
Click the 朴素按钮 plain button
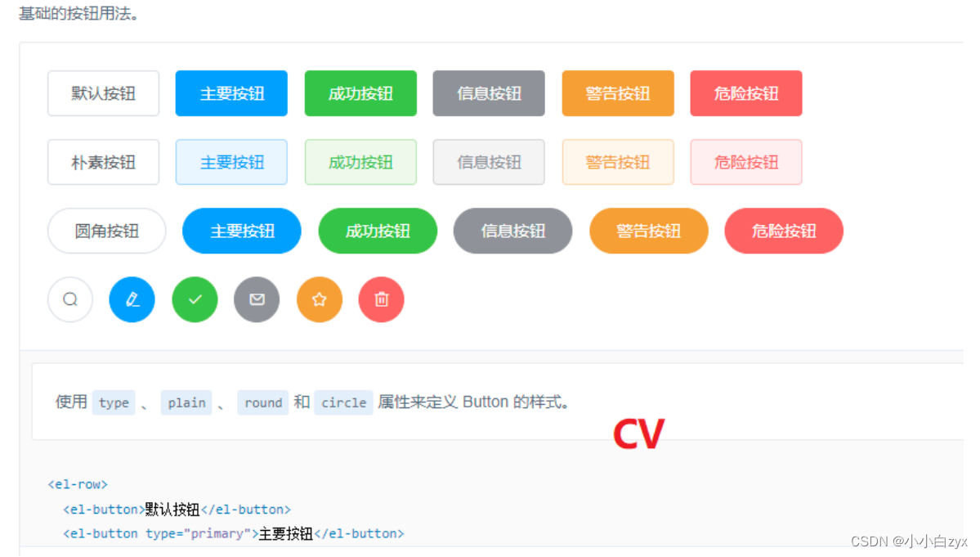[103, 162]
